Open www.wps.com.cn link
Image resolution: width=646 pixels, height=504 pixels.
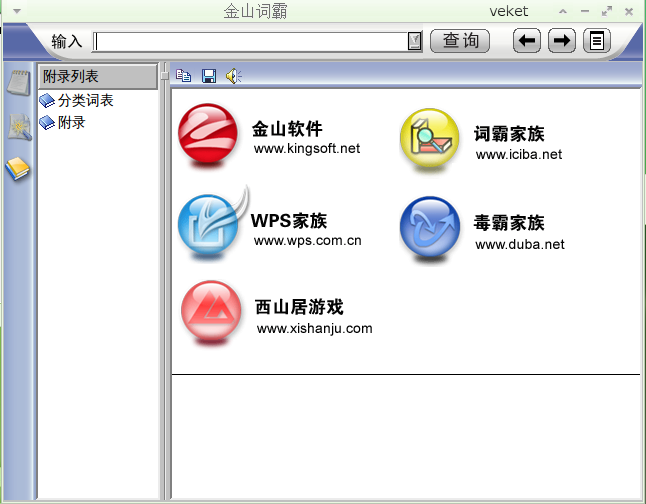308,241
